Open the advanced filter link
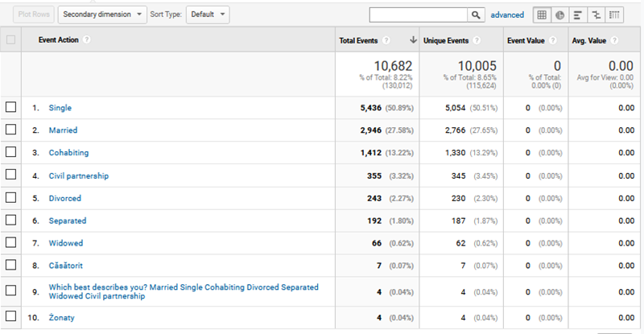This screenshot has width=644, height=334. tap(507, 14)
